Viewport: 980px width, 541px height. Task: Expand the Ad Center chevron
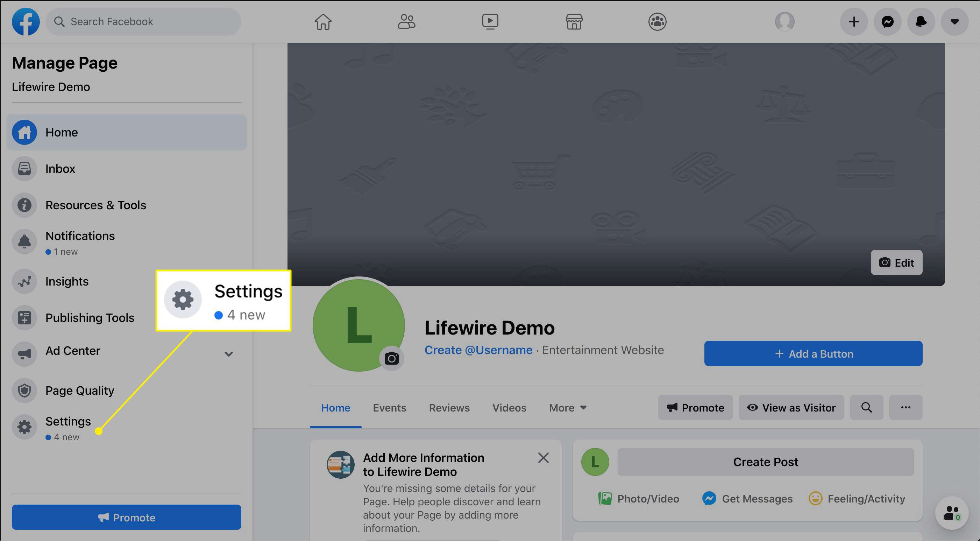(x=228, y=354)
